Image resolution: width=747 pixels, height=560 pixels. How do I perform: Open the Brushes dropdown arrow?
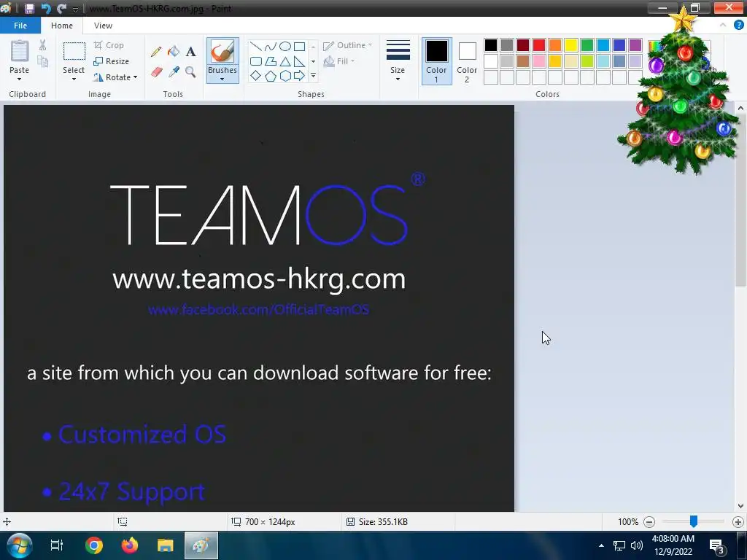point(222,79)
